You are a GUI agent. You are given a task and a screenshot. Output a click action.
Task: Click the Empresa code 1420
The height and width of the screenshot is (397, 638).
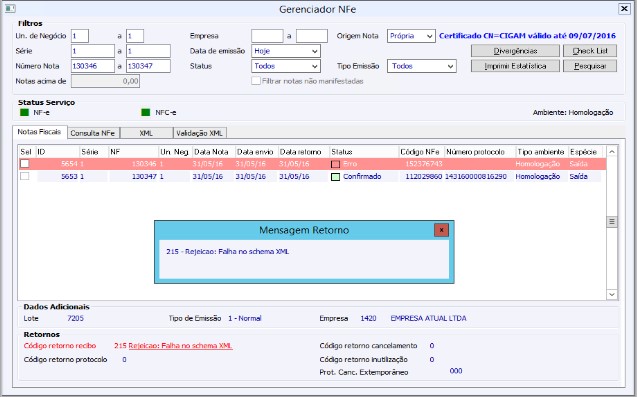pos(368,318)
